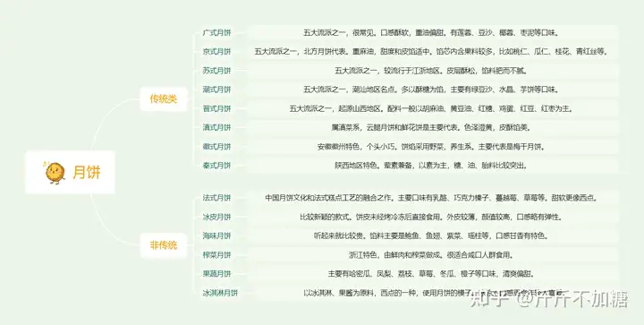Select 滇式月饼 description mentioning 云腿月饼

[433, 128]
